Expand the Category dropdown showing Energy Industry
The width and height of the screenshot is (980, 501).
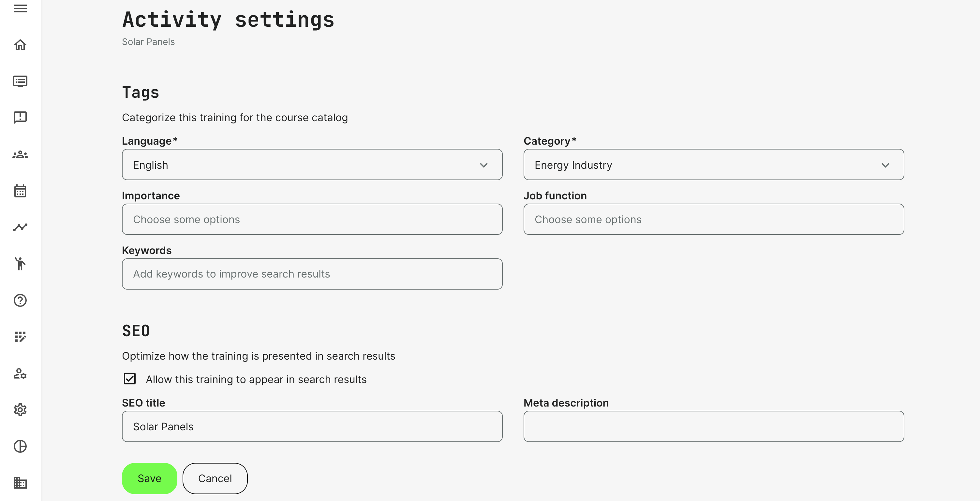713,165
